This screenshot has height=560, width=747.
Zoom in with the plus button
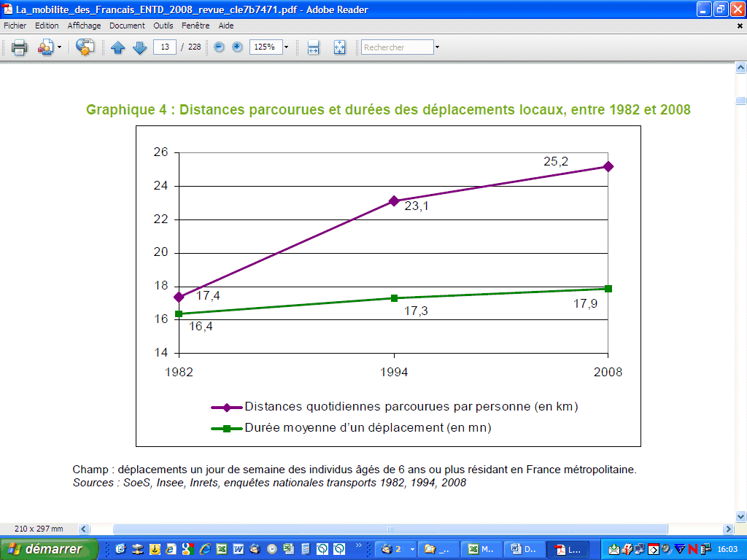237,47
